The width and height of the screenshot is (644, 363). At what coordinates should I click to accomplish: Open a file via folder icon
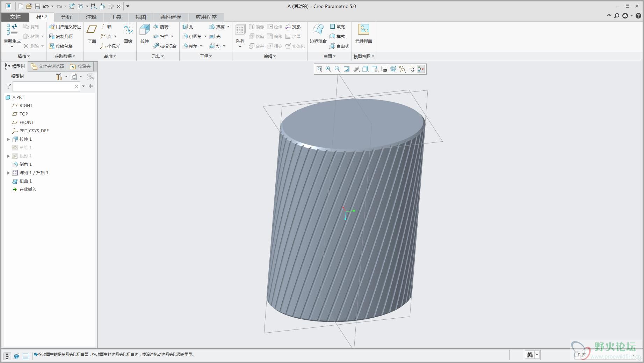tap(29, 6)
